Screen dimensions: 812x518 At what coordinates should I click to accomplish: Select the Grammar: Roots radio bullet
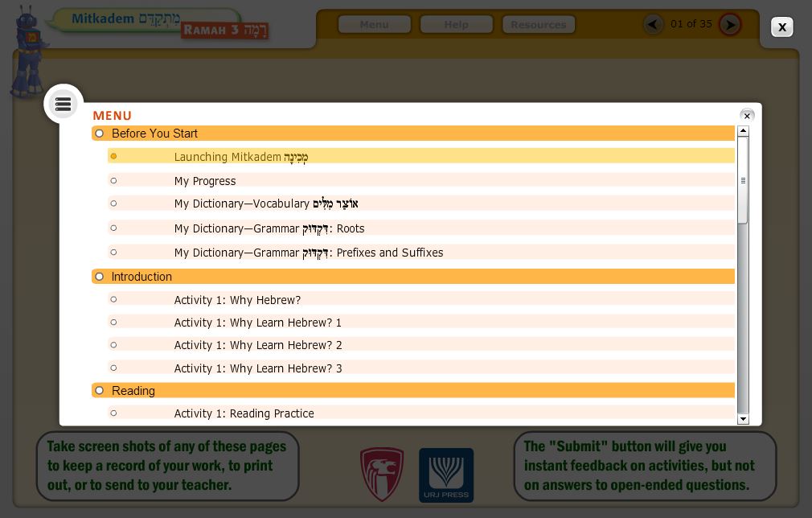pyautogui.click(x=113, y=228)
